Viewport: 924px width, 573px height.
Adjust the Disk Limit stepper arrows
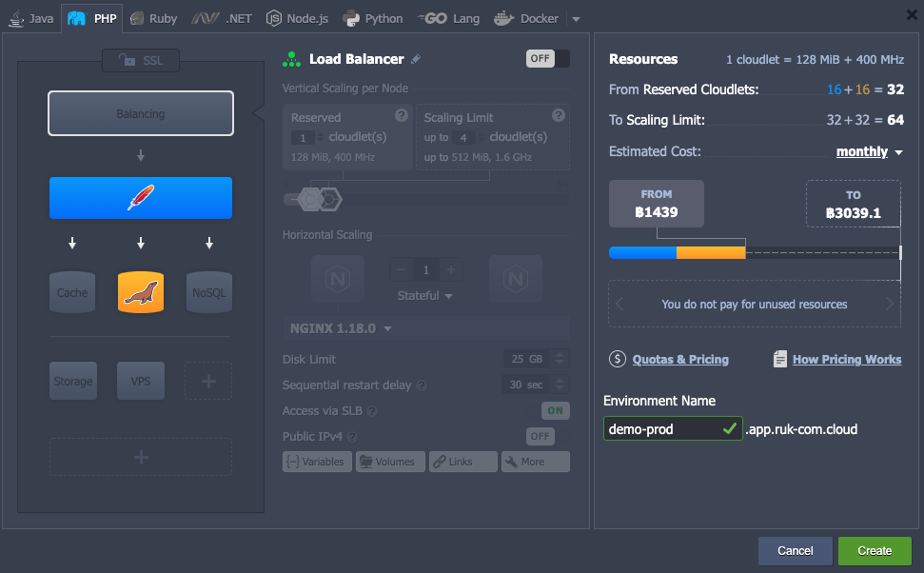coord(560,359)
